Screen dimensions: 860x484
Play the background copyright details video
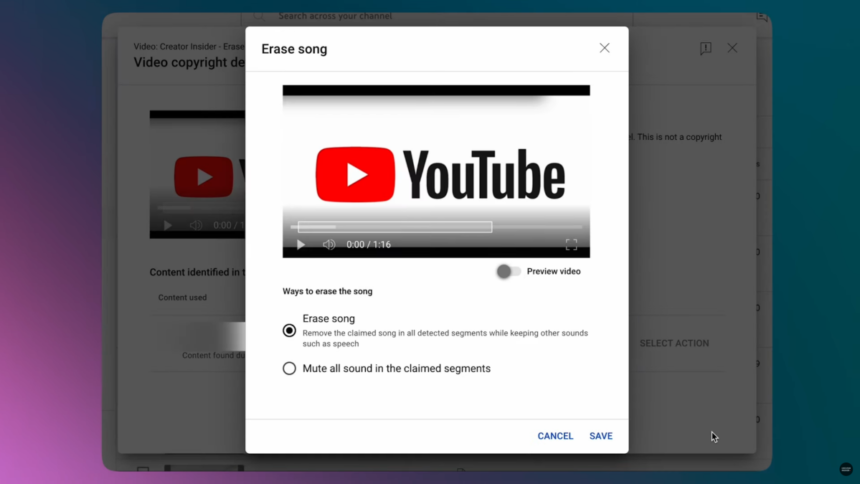click(x=168, y=225)
